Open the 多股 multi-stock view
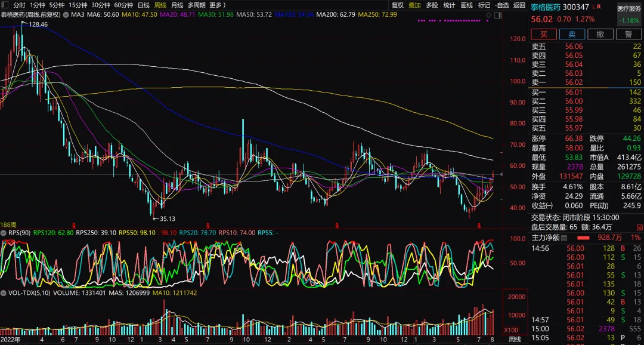 [x=432, y=5]
